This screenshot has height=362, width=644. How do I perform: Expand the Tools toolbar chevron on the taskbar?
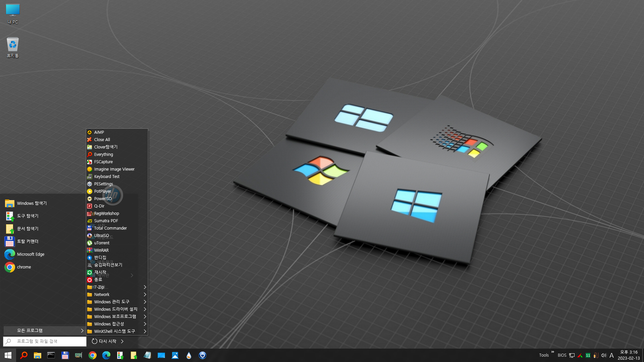click(x=552, y=352)
